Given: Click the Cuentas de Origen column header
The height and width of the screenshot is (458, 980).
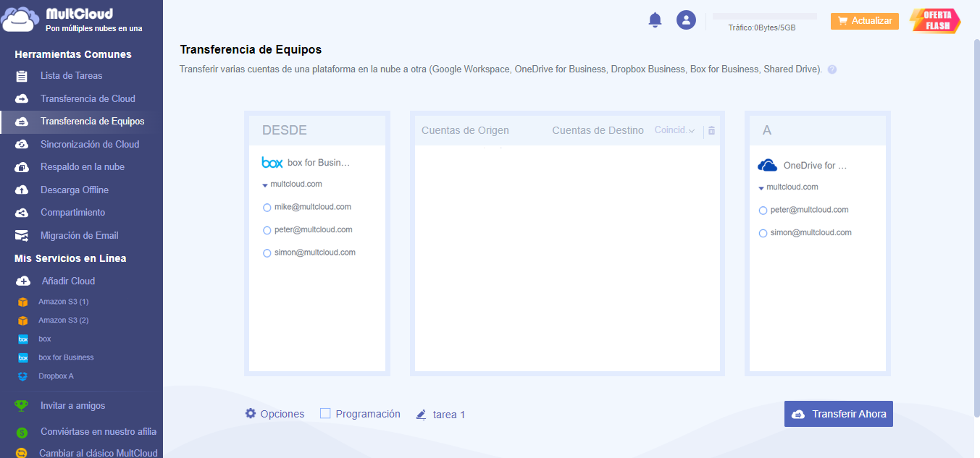Looking at the screenshot, I should coord(465,130).
